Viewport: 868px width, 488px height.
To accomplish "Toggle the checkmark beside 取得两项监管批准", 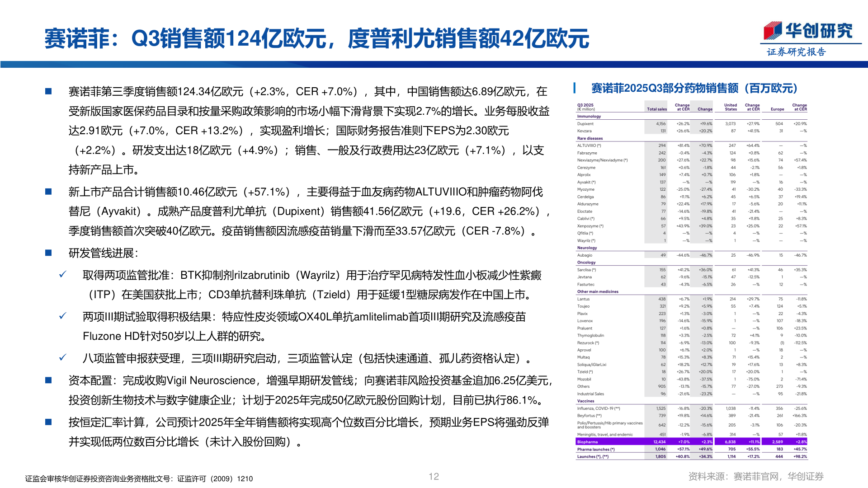I will (64, 274).
